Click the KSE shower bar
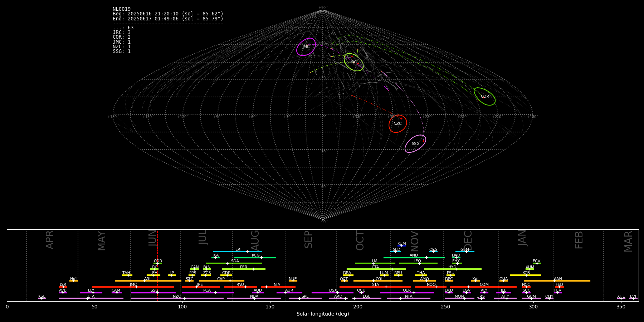The height and width of the screenshot is (322, 644). (x=42, y=298)
